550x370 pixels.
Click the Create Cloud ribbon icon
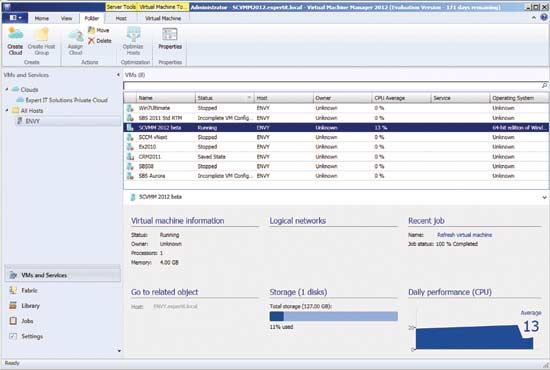click(x=15, y=34)
